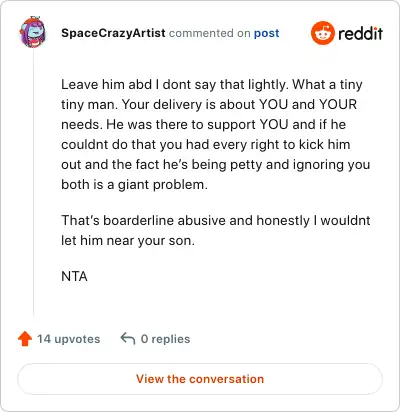Viewport: 400px width, 412px height.
Task: Click the line "both is a giant problem."
Action: [134, 184]
